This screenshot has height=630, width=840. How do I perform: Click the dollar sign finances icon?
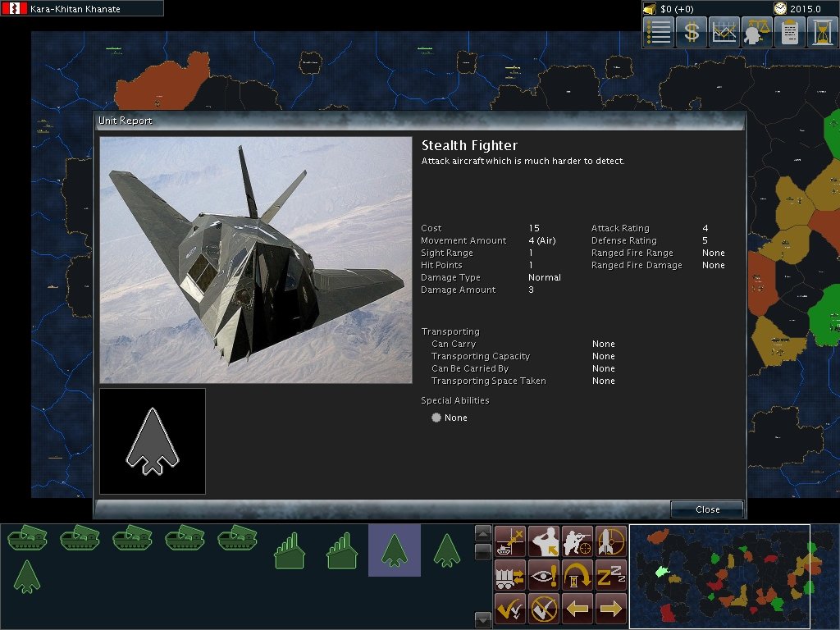tap(692, 32)
